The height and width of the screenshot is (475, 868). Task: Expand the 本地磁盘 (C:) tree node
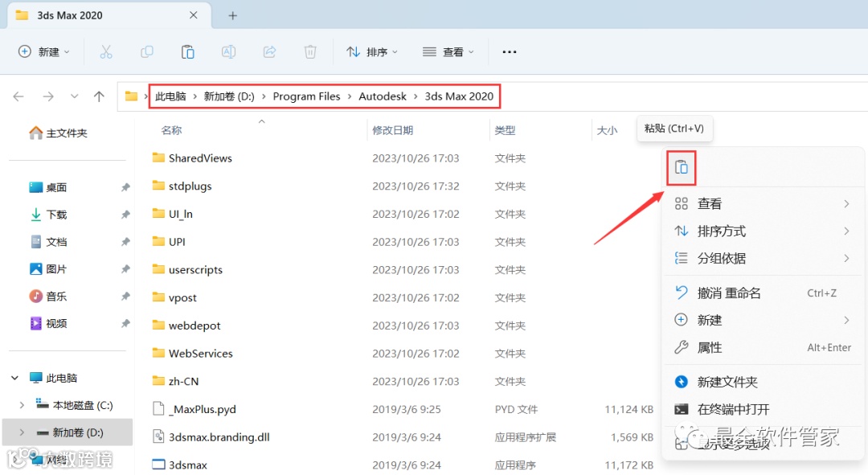pyautogui.click(x=22, y=405)
